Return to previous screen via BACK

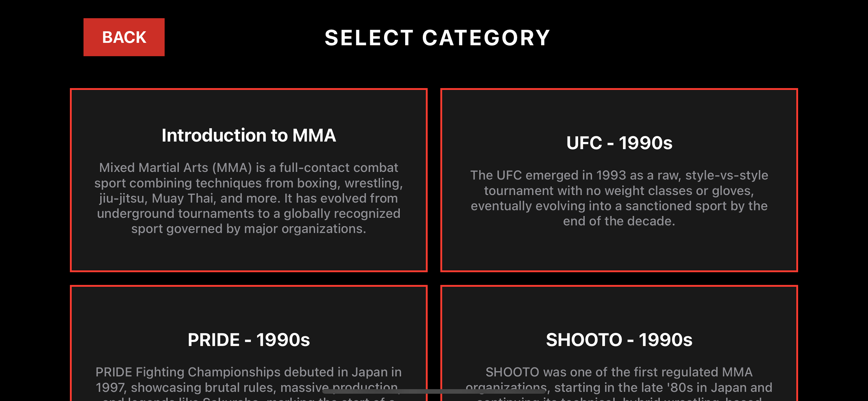(124, 37)
